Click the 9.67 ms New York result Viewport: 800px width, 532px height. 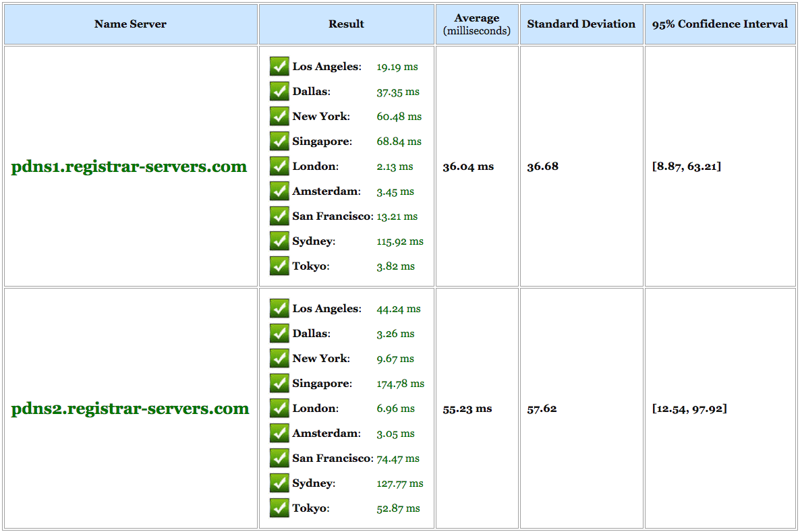(395, 359)
